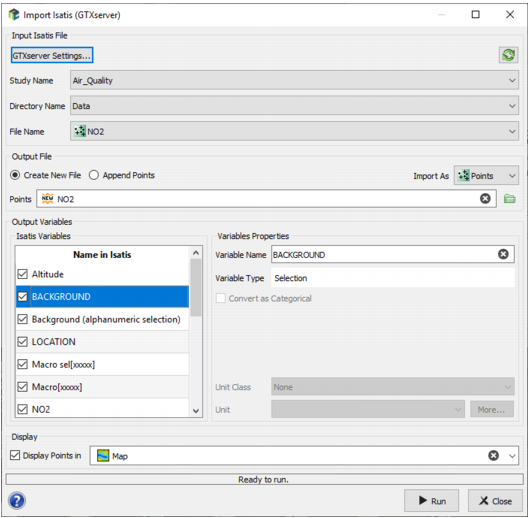Image resolution: width=529 pixels, height=518 pixels.
Task: Tick the Convert as Categorical checkbox
Action: click(221, 298)
